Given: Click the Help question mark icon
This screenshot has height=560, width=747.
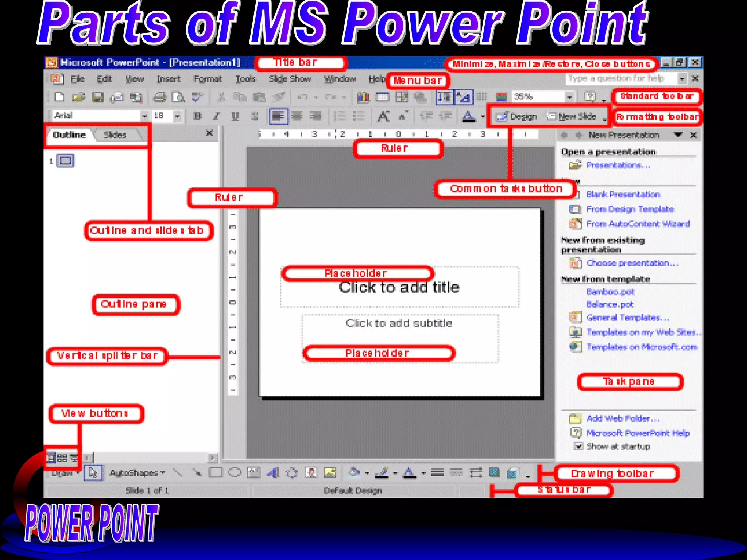Looking at the screenshot, I should coord(590,97).
